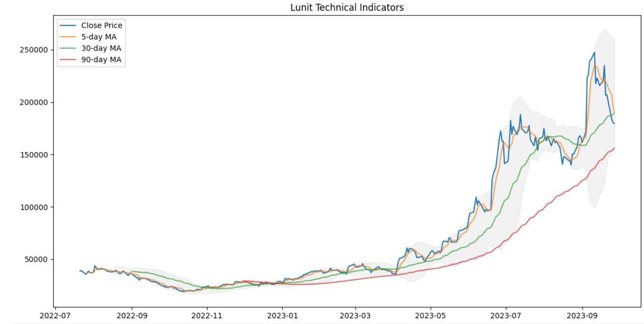
Task: Click the x-axis label 2022-09
Action: [x=132, y=316]
